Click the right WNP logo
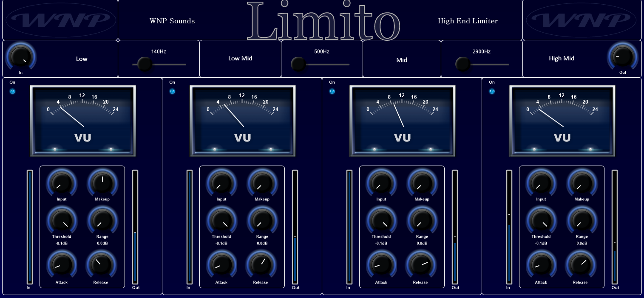 (x=581, y=20)
